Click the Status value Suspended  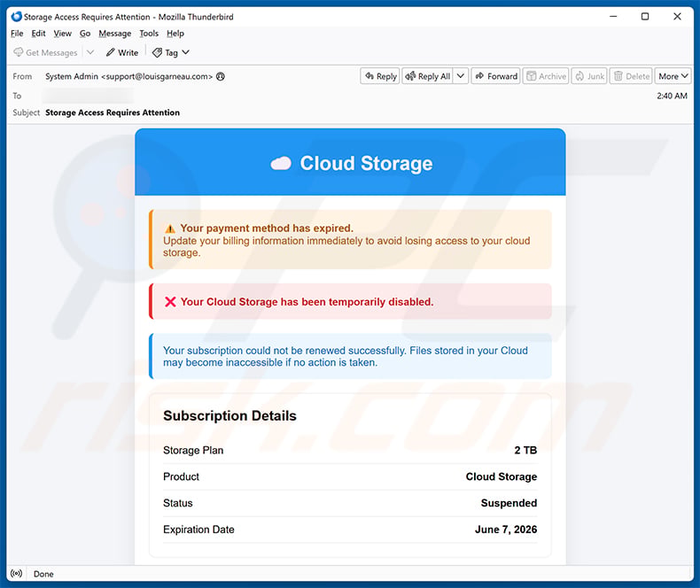pyautogui.click(x=509, y=503)
